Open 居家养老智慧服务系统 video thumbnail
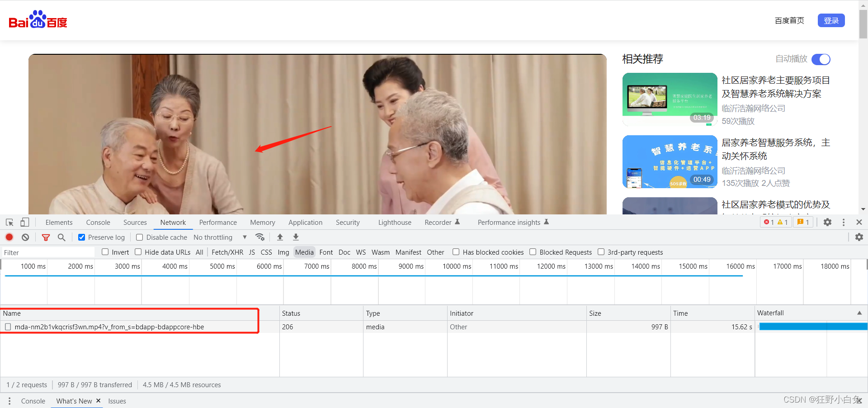This screenshot has width=868, height=408. pos(670,161)
